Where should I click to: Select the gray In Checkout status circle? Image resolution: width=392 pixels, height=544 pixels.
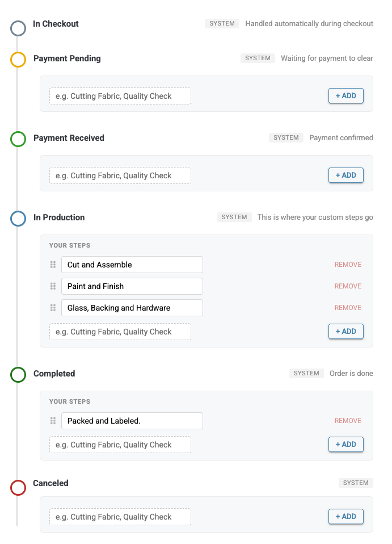coord(18,28)
